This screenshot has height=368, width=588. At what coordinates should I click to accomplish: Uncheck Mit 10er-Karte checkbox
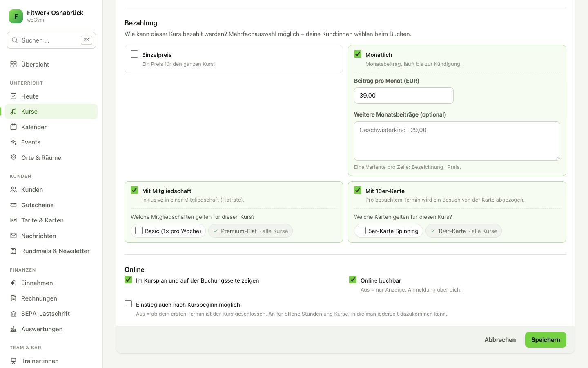(x=358, y=190)
